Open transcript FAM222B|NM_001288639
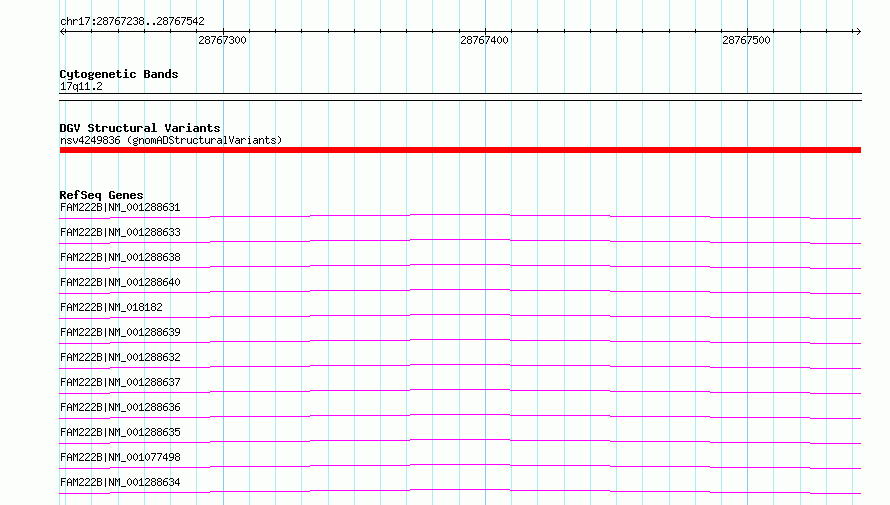This screenshot has height=505, width=890. pos(120,332)
